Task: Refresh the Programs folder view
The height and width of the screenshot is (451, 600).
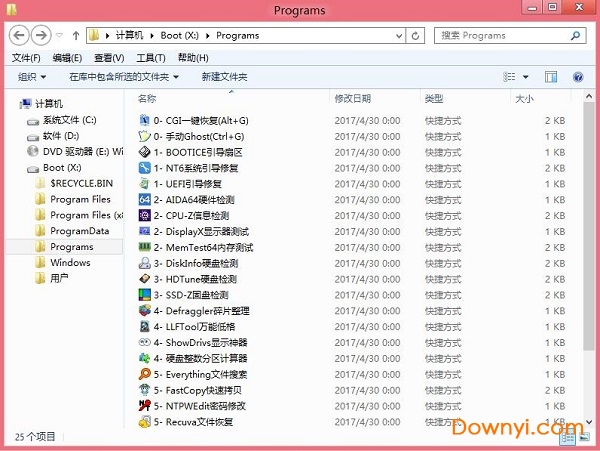Action: coord(415,36)
